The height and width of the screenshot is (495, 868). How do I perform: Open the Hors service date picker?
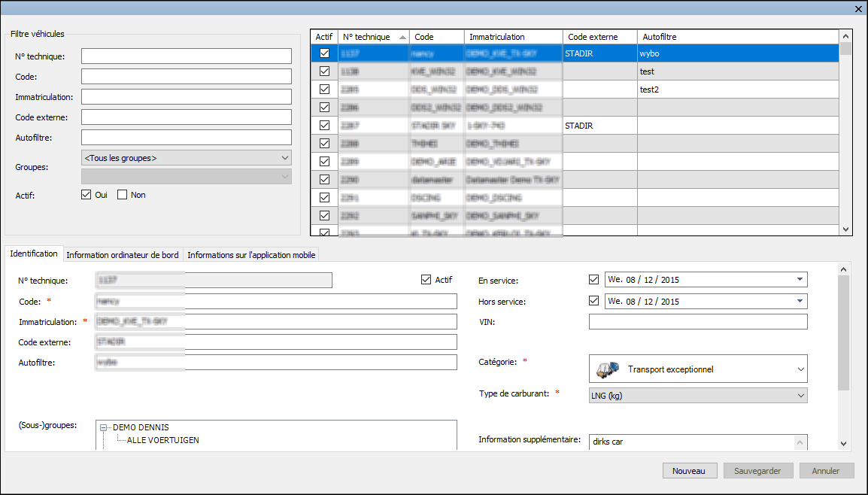(799, 302)
